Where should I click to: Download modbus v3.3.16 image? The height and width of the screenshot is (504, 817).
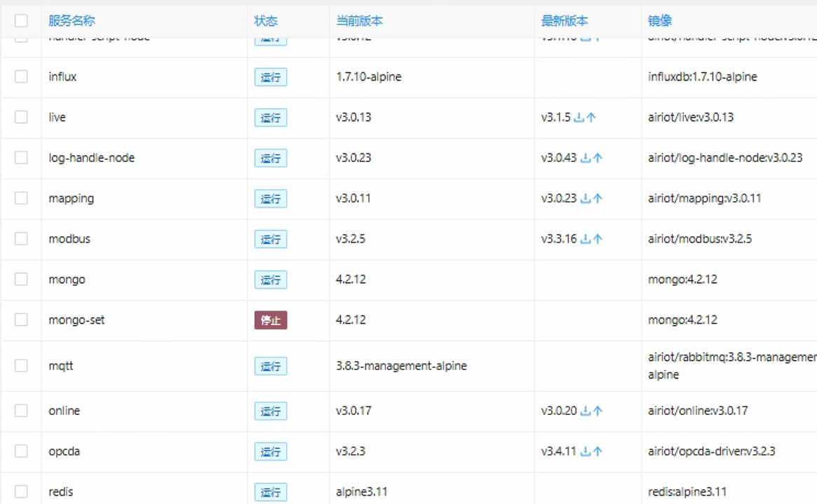click(586, 240)
